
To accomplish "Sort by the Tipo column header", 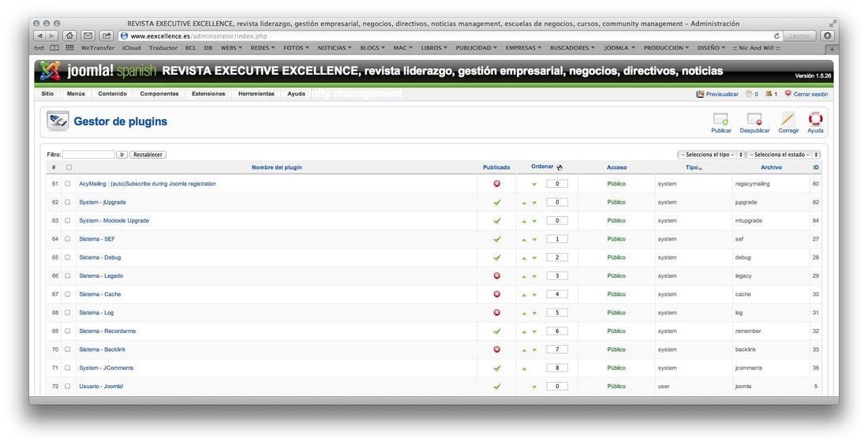I will click(x=692, y=167).
